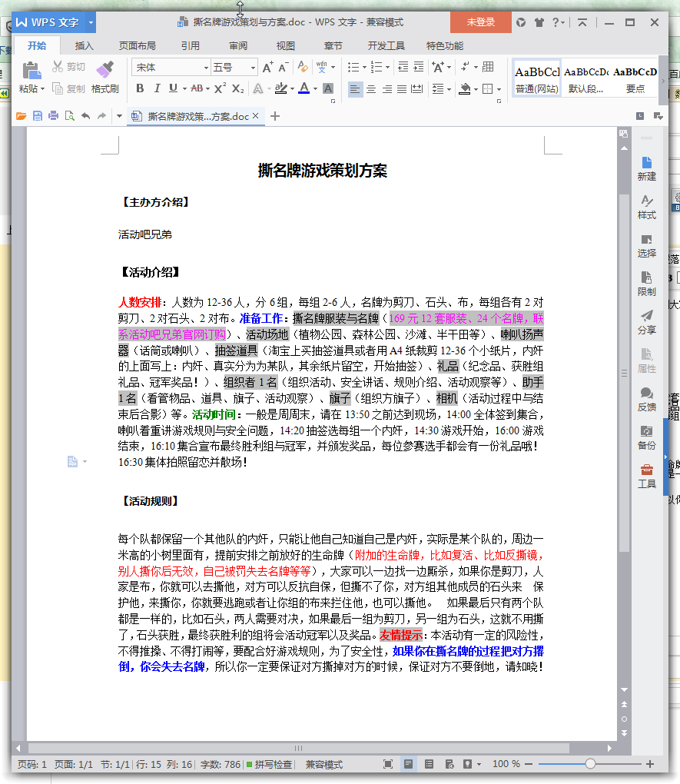Click the Paste (粘贴) clipboard icon
The height and width of the screenshot is (784, 680).
(x=31, y=71)
